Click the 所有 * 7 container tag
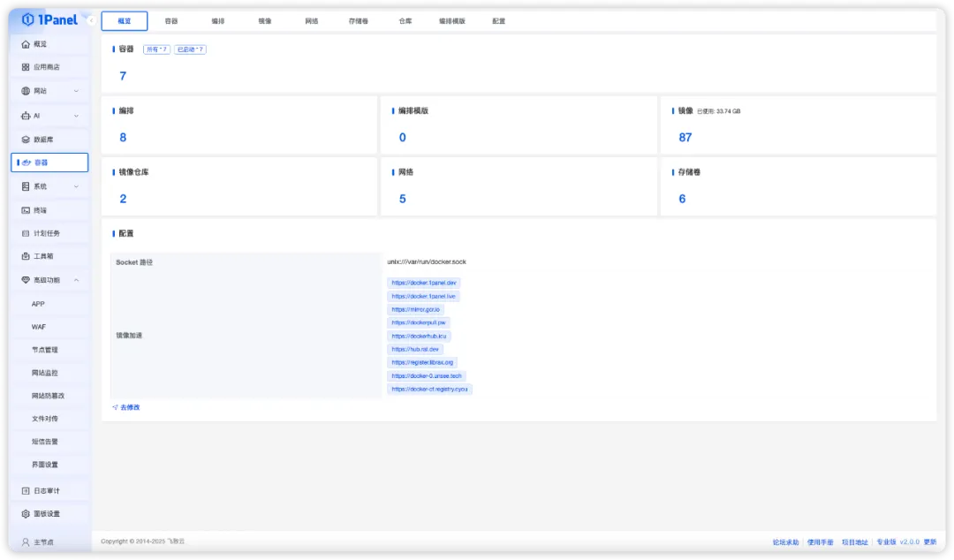 (x=156, y=49)
